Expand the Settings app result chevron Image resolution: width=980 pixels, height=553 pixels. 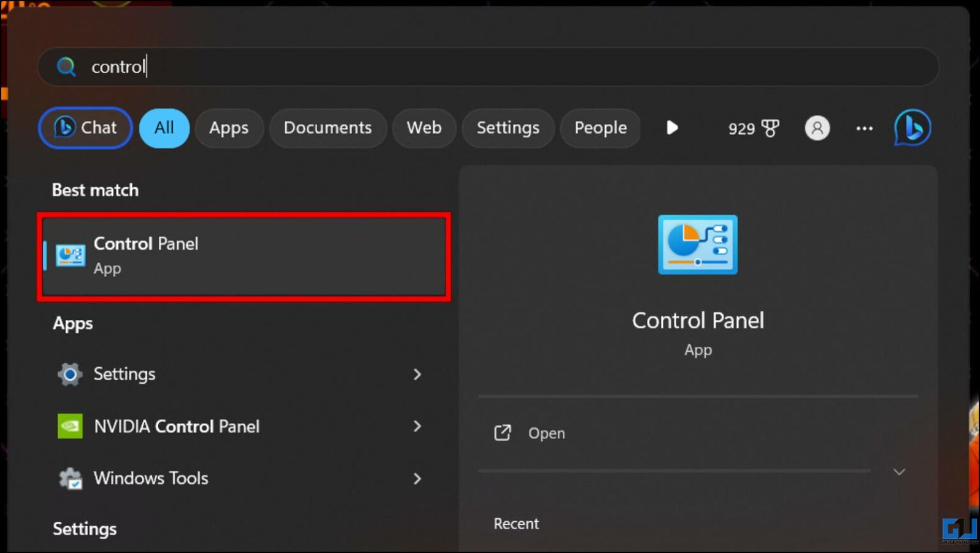pos(417,374)
